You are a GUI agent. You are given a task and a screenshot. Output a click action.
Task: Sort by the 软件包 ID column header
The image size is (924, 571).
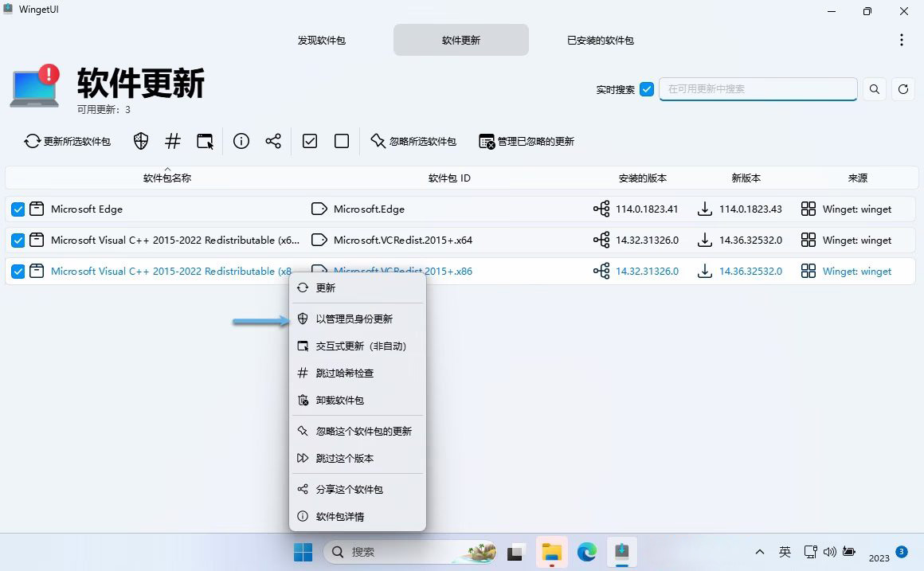(449, 178)
